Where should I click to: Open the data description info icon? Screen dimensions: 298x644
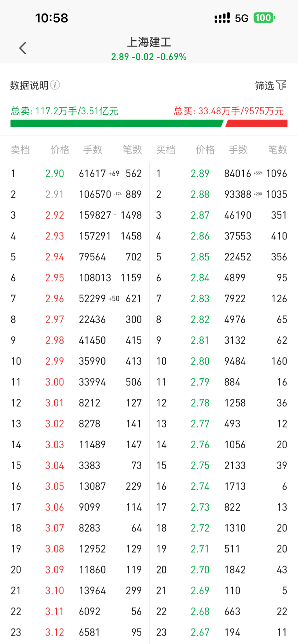[x=55, y=85]
